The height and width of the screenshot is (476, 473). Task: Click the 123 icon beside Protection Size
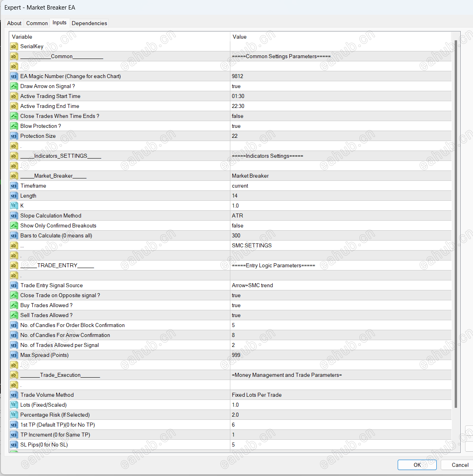(14, 136)
